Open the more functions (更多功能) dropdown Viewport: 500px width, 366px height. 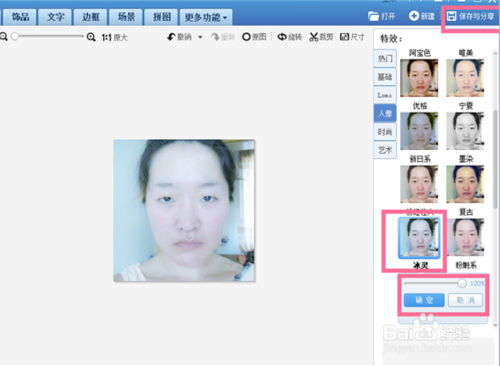click(206, 17)
